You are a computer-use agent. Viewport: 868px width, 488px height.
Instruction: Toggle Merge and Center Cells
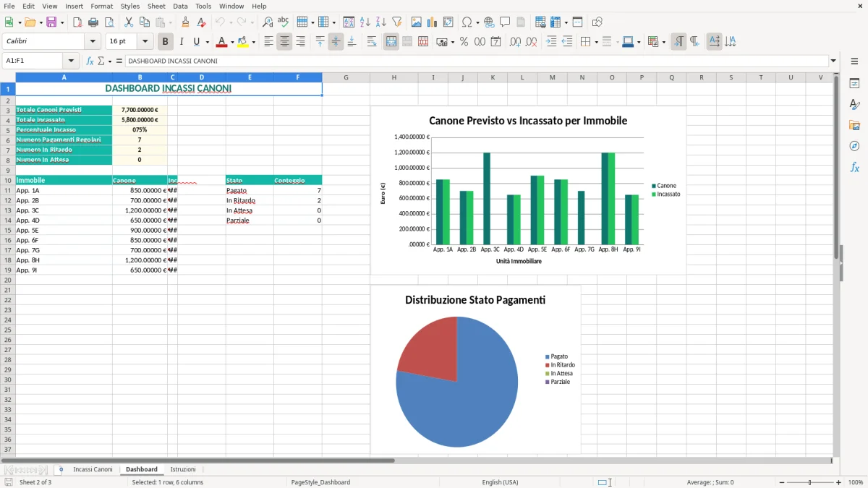pyautogui.click(x=391, y=42)
